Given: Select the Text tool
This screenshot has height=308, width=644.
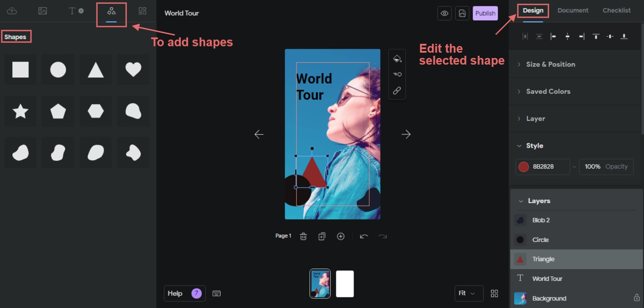Looking at the screenshot, I should click(73, 11).
